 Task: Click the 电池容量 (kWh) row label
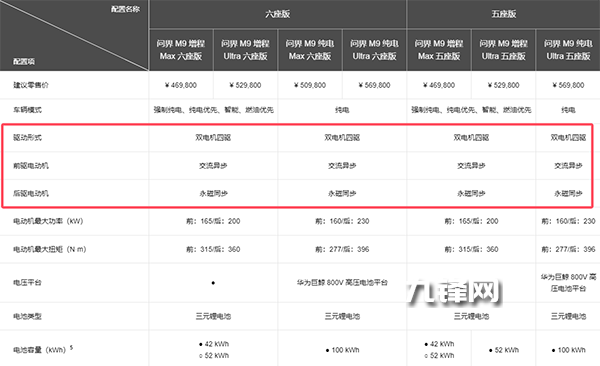[x=43, y=349]
